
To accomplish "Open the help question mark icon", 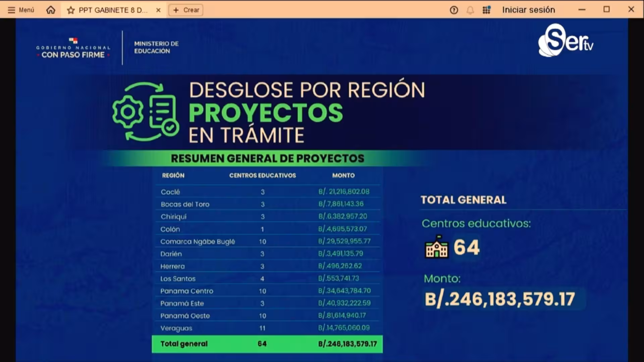I will click(x=454, y=10).
